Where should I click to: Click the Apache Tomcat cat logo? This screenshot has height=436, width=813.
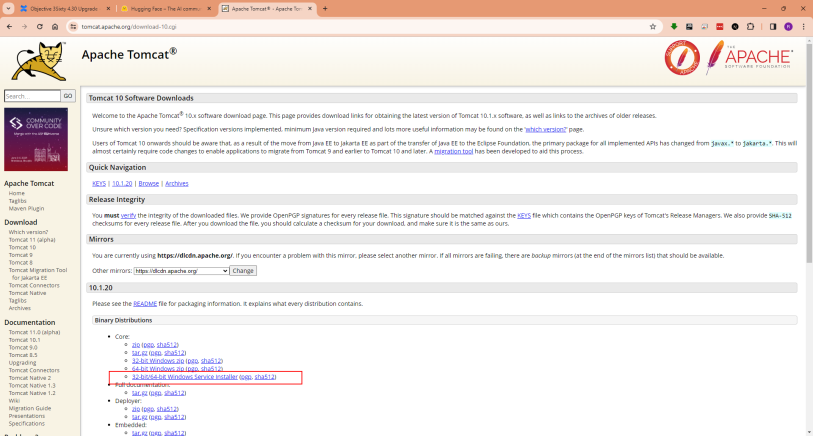pos(40,61)
